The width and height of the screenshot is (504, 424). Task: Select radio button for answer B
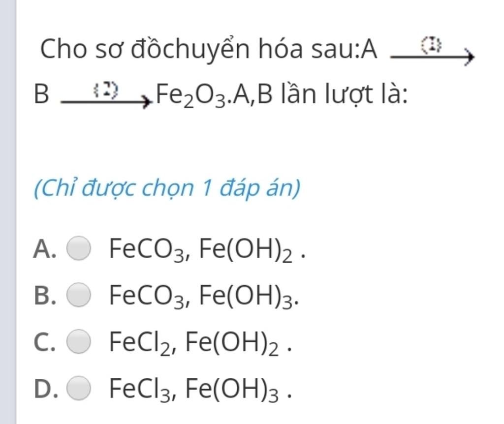78,295
